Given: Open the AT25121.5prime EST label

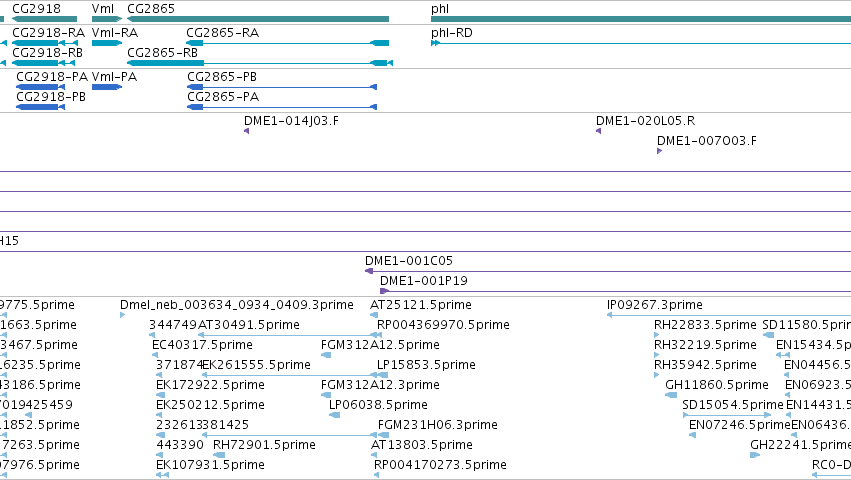Looking at the screenshot, I should click(421, 305).
